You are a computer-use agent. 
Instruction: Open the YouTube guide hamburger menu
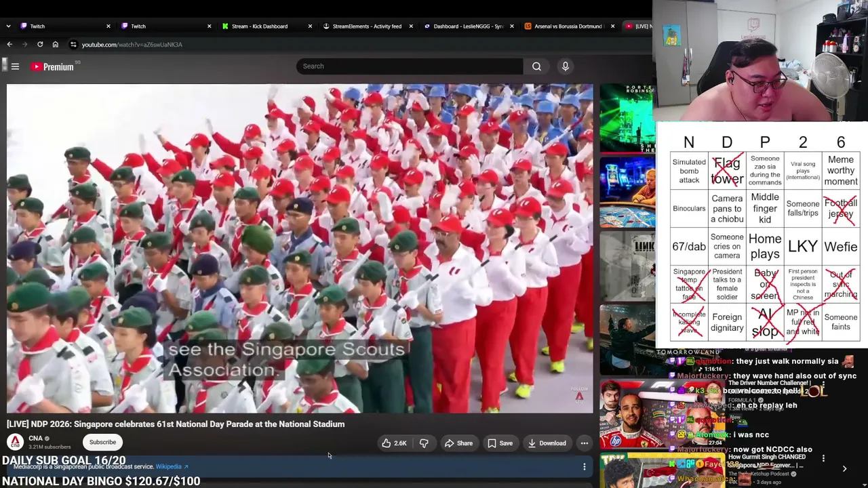(15, 66)
